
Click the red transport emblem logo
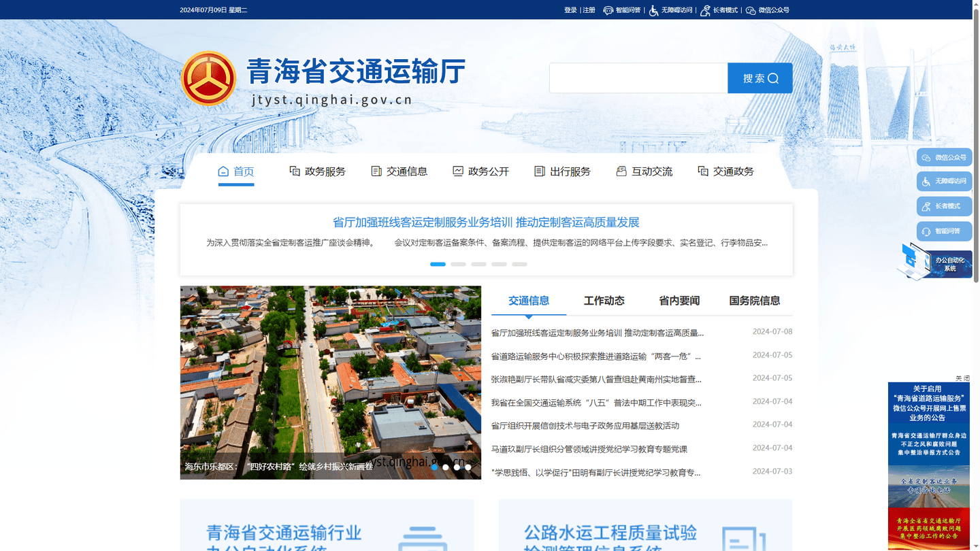pos(208,78)
